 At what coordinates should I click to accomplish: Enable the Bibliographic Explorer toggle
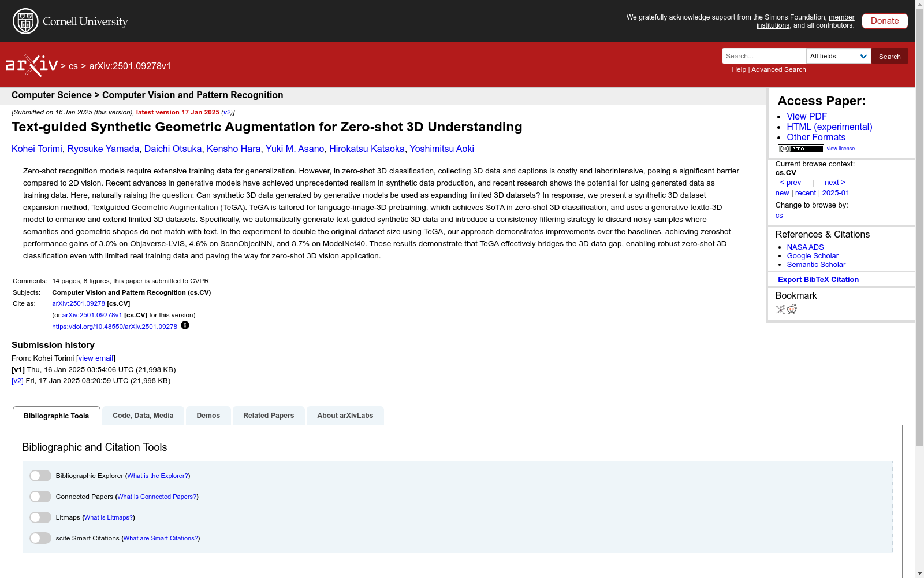pyautogui.click(x=40, y=475)
